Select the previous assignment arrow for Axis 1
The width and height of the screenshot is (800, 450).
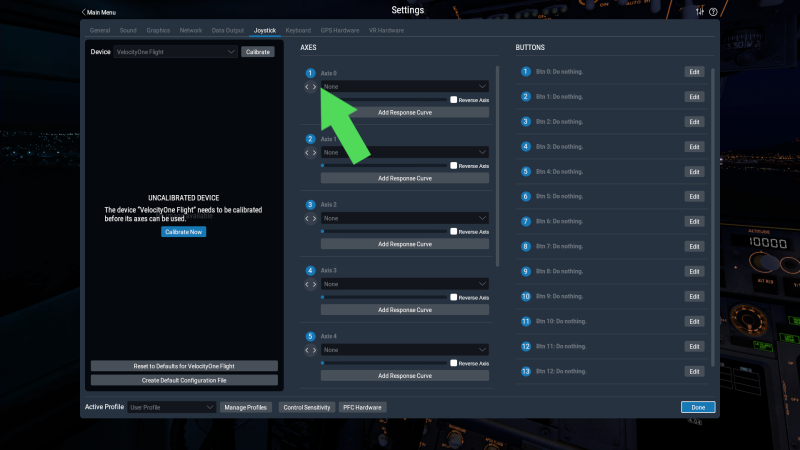tap(307, 153)
